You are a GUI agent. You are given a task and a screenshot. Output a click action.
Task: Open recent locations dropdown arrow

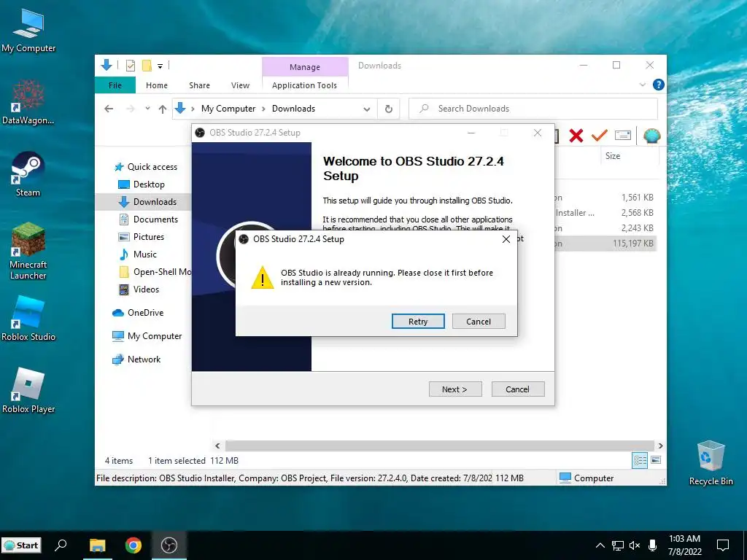147,109
